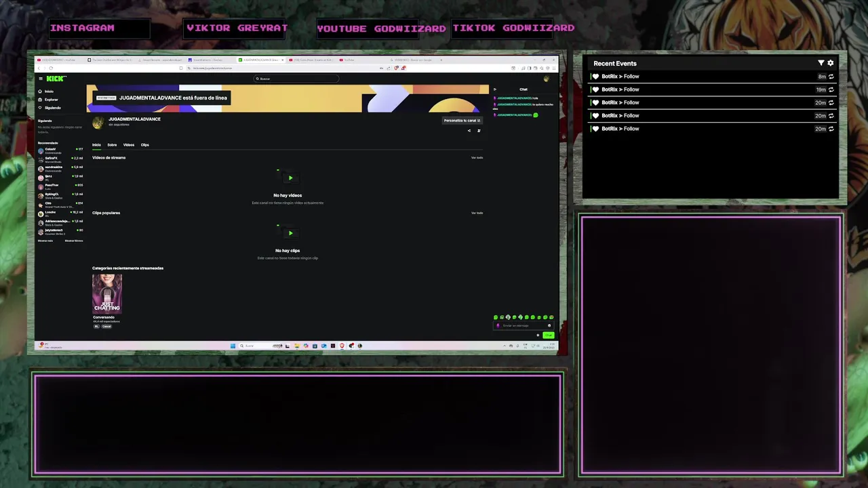Open recommended channel Ciro

(60, 204)
